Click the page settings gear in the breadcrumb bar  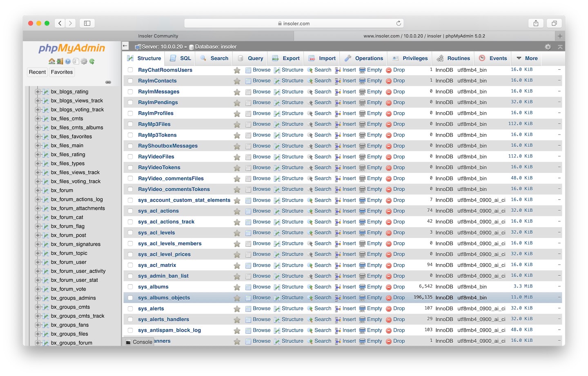click(548, 47)
